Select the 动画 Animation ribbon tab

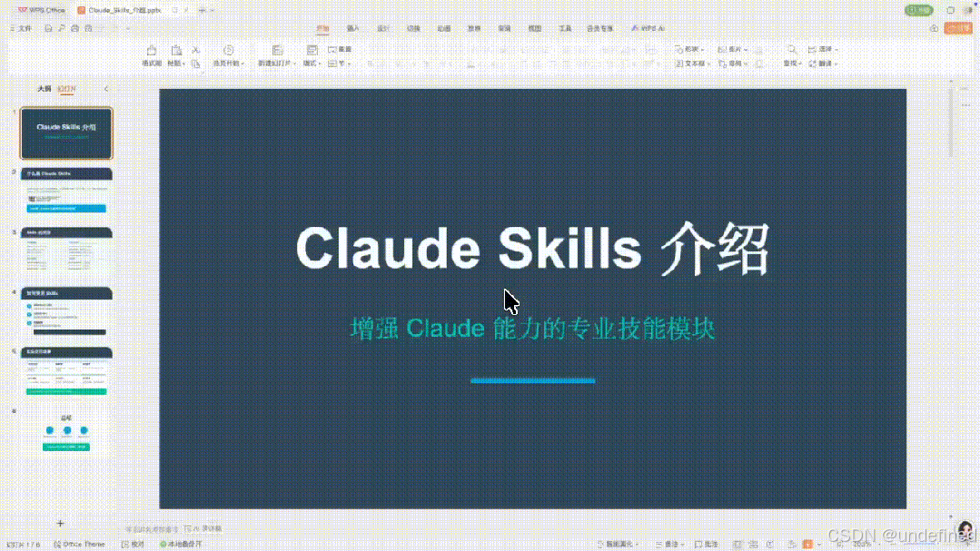pos(444,29)
